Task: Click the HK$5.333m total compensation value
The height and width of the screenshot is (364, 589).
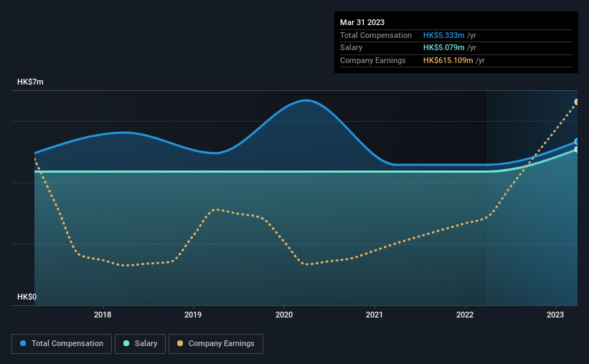Action: (443, 35)
